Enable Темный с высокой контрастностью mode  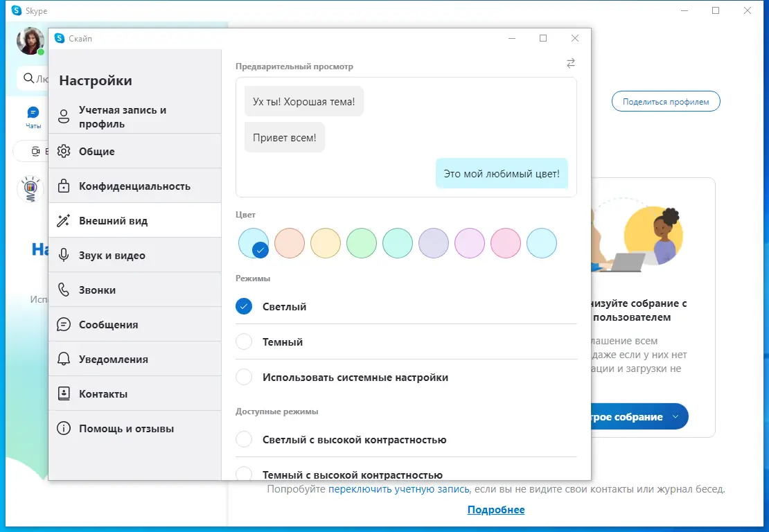(244, 474)
